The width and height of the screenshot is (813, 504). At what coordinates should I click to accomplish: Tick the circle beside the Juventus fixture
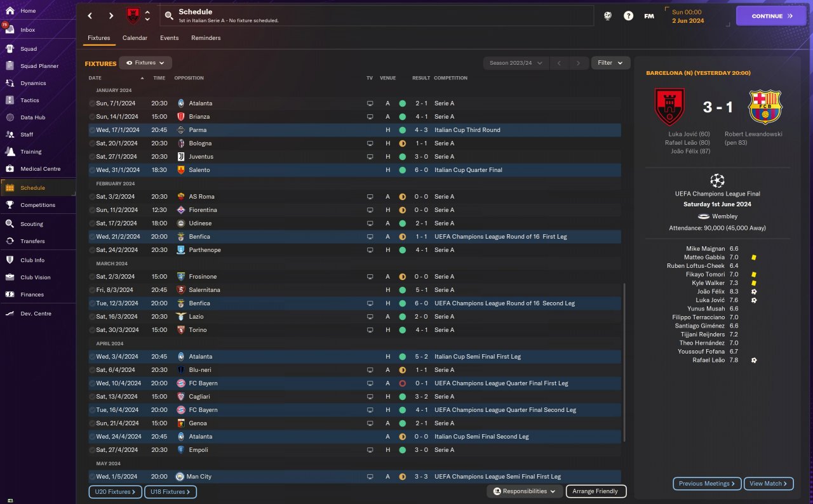[92, 157]
